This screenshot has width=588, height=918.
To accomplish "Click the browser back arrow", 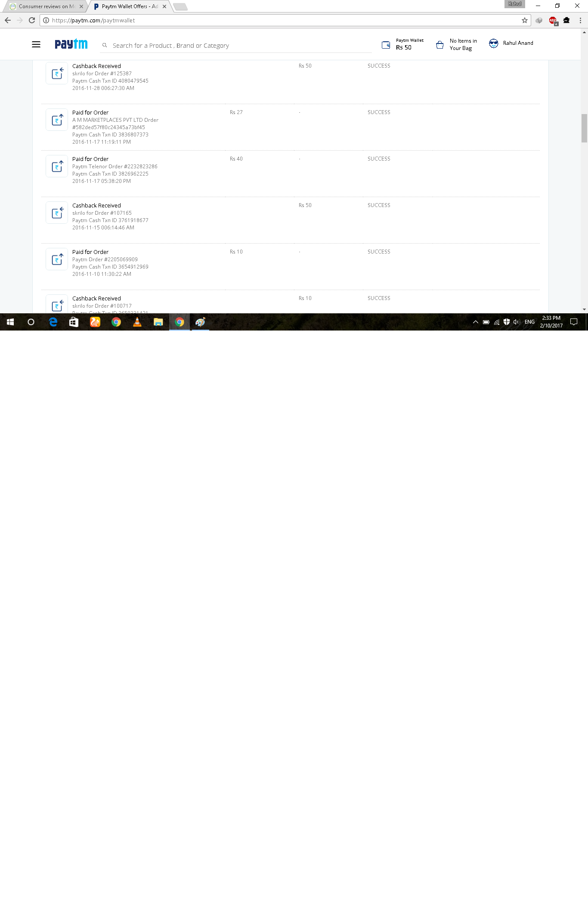I will [x=8, y=20].
